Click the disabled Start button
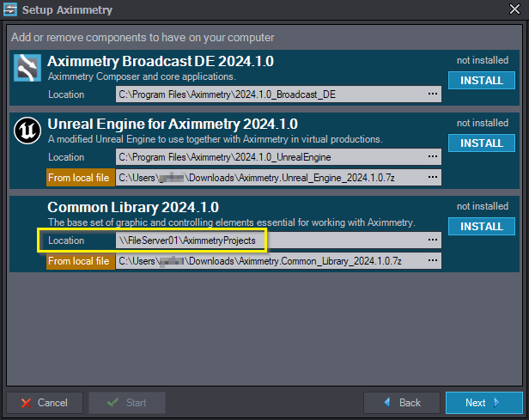The height and width of the screenshot is (420, 529). point(127,403)
